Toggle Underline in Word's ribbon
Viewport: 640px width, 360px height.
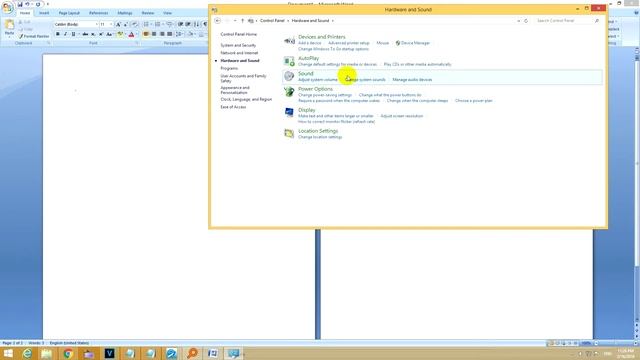tap(73, 34)
